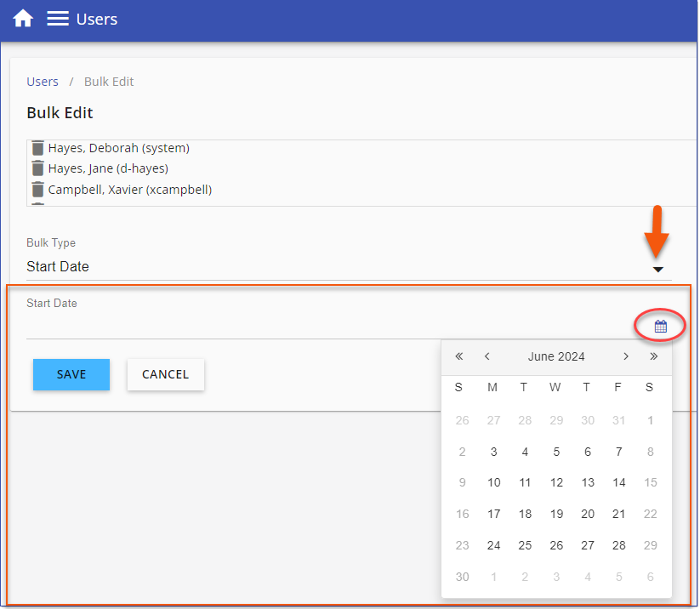Select Saturday June 1 in calendar
Image resolution: width=700 pixels, height=609 pixels.
click(x=650, y=420)
